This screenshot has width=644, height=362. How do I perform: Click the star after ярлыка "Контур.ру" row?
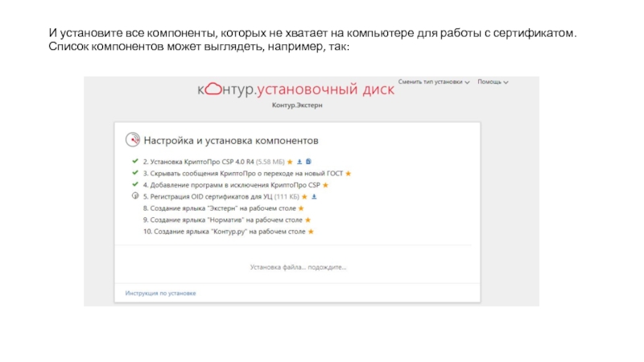pos(311,232)
